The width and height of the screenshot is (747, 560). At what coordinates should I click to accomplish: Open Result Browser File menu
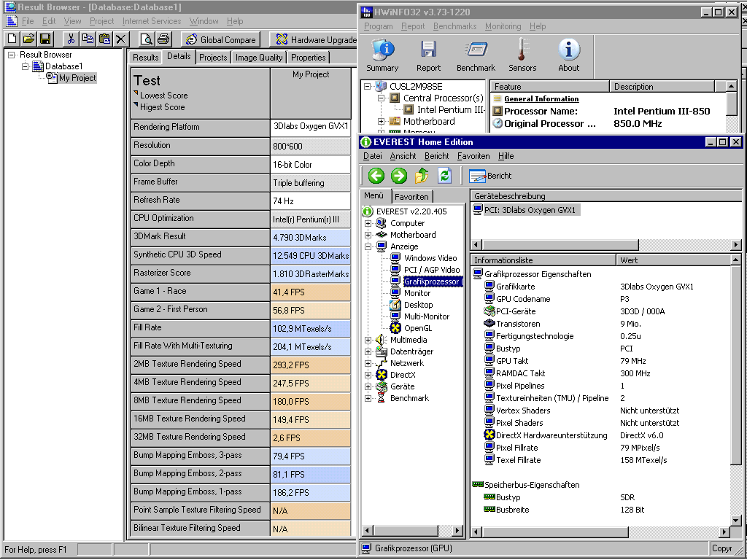click(x=28, y=21)
